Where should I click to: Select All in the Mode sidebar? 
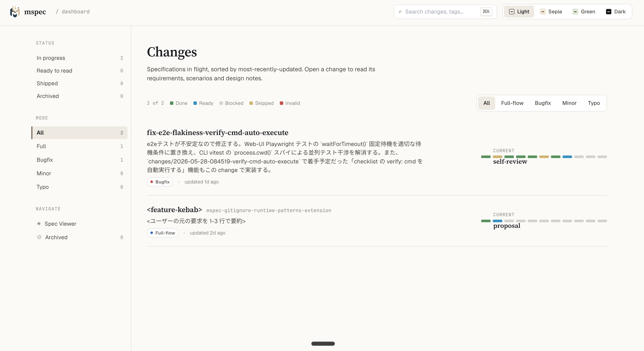[79, 133]
